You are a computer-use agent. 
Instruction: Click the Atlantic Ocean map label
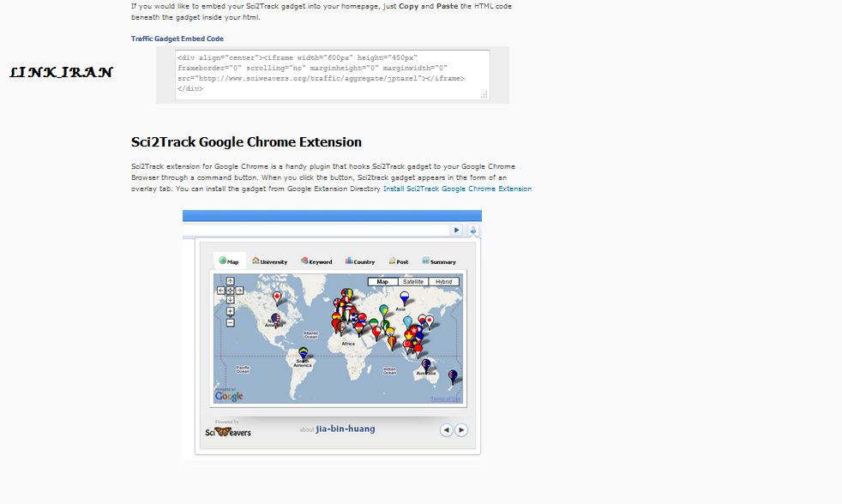click(311, 335)
